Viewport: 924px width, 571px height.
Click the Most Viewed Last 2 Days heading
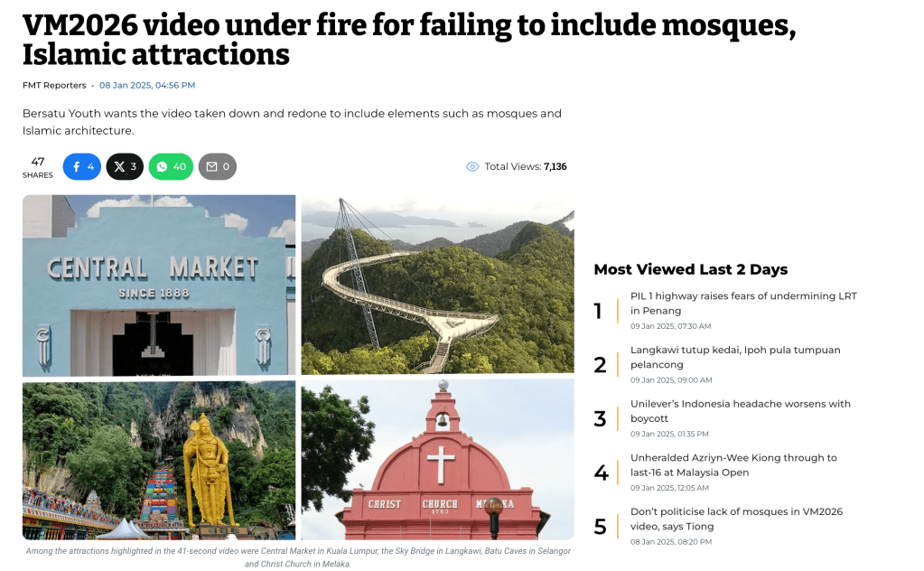(691, 269)
